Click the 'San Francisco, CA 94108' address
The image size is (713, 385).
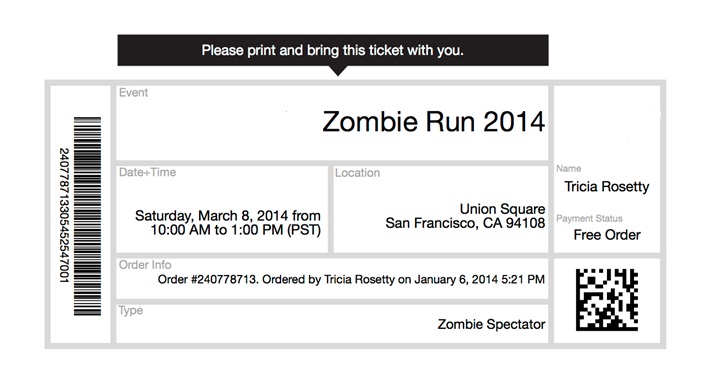click(465, 223)
